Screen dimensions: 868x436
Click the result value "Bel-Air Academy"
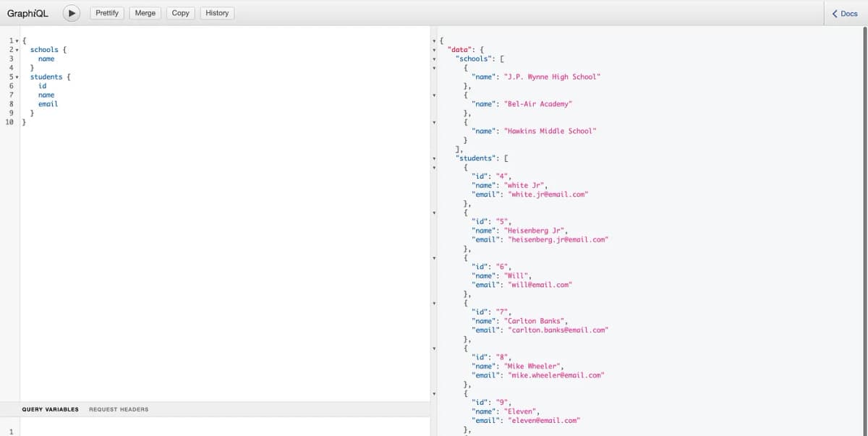[x=538, y=104]
